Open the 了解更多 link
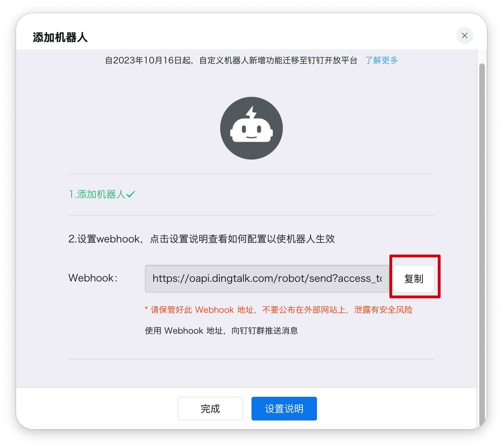 (x=381, y=60)
